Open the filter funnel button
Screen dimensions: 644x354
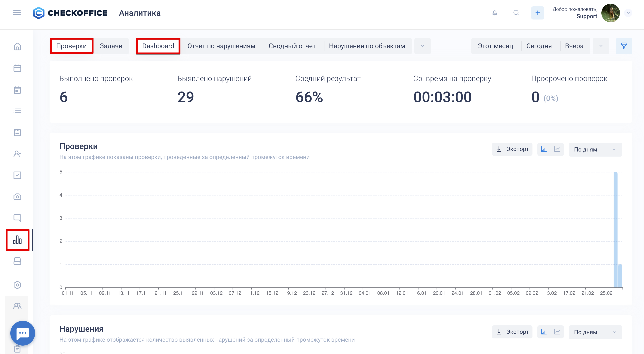pos(624,46)
